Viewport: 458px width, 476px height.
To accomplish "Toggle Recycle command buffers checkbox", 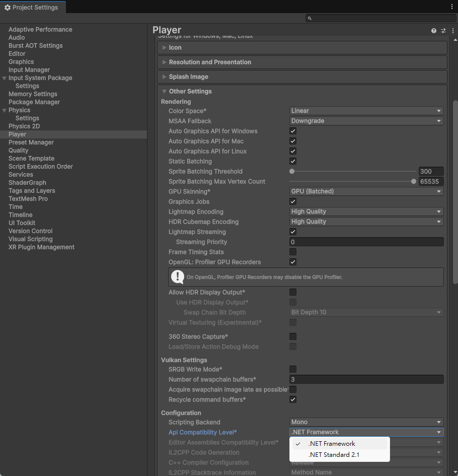I will pos(293,399).
